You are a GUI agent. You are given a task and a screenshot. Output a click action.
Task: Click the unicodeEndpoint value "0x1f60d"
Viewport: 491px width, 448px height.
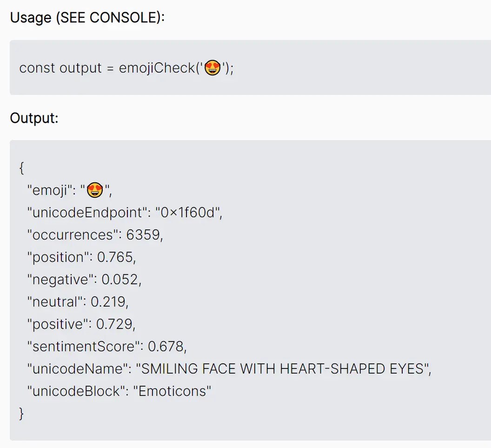[186, 213]
